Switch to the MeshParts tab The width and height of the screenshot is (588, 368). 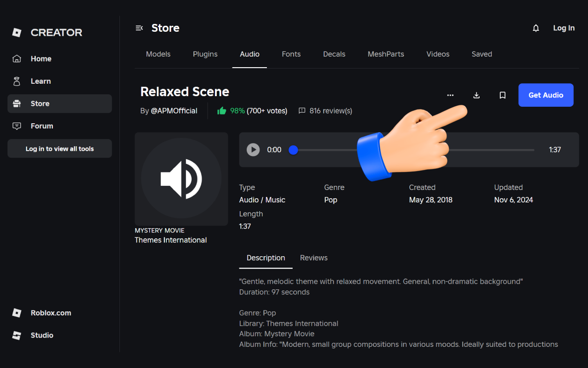point(386,54)
